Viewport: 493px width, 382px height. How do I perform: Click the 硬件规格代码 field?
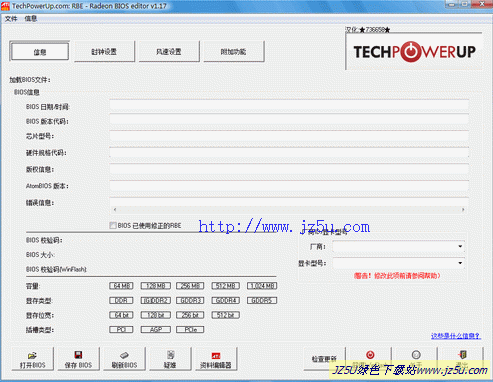coord(289,153)
